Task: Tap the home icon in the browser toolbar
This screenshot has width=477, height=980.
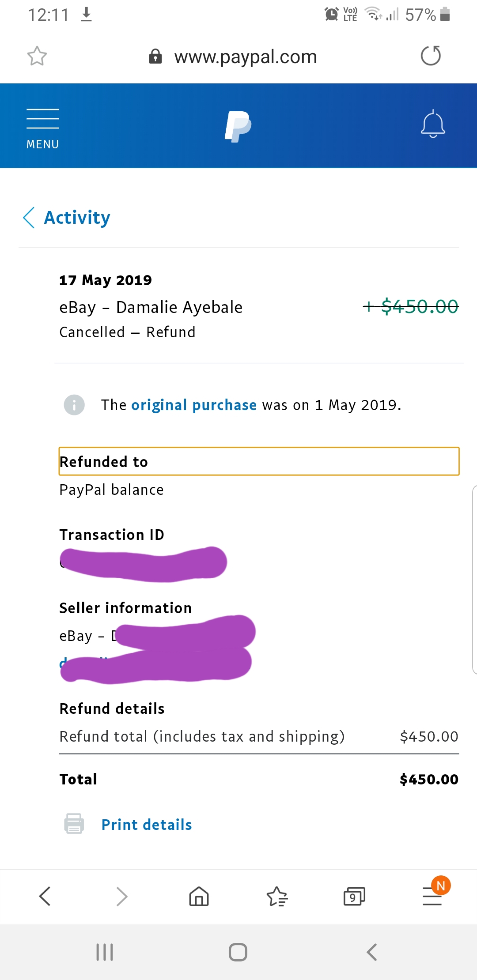Action: point(199,896)
